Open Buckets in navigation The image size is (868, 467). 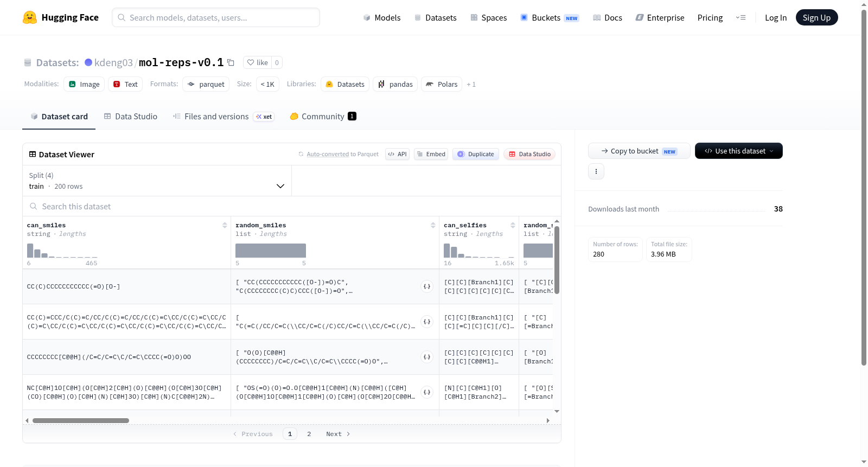click(x=550, y=17)
